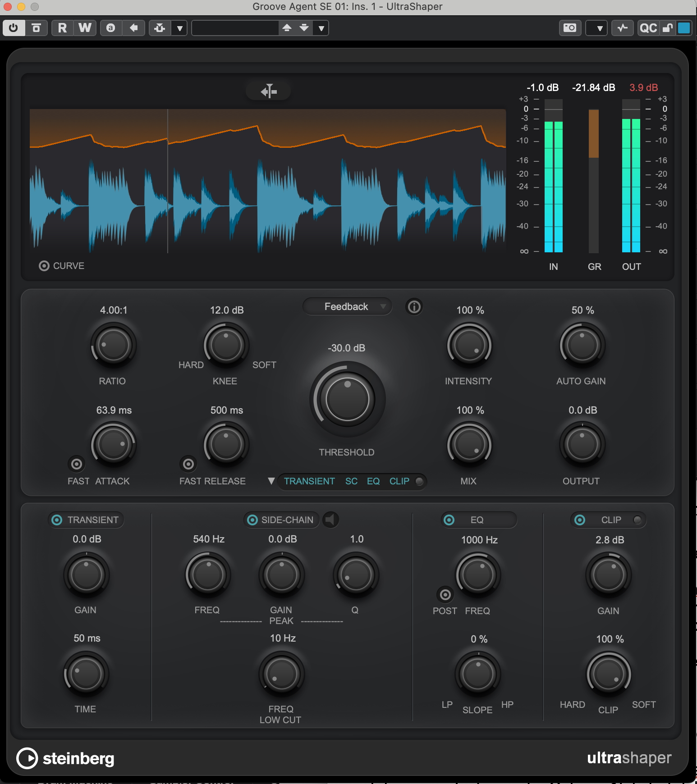
Task: Click the THRESHOLD knob
Action: click(347, 399)
